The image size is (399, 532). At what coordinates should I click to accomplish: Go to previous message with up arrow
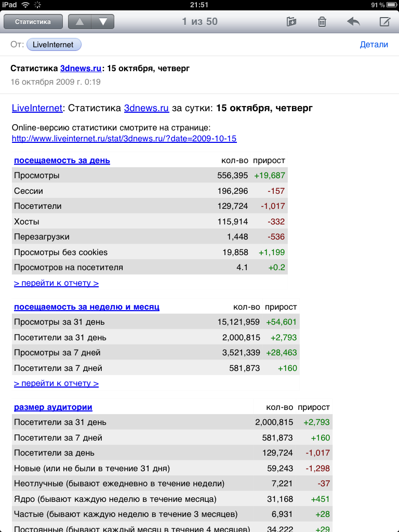coord(79,22)
